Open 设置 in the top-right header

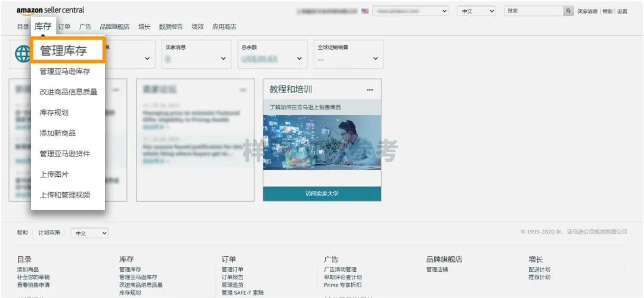click(622, 11)
